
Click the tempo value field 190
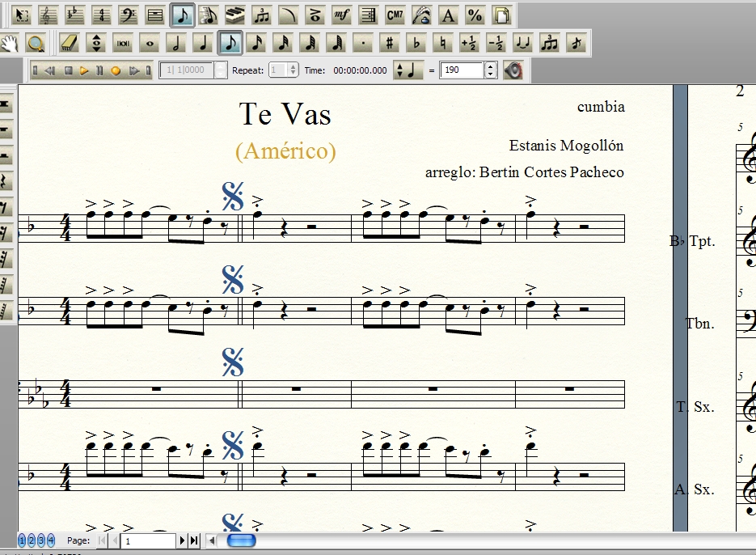462,70
